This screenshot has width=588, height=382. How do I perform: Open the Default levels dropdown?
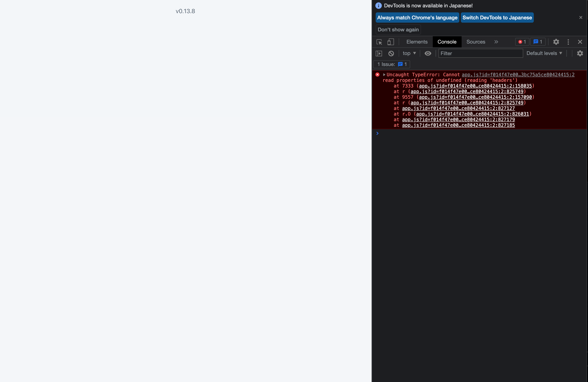tap(544, 53)
